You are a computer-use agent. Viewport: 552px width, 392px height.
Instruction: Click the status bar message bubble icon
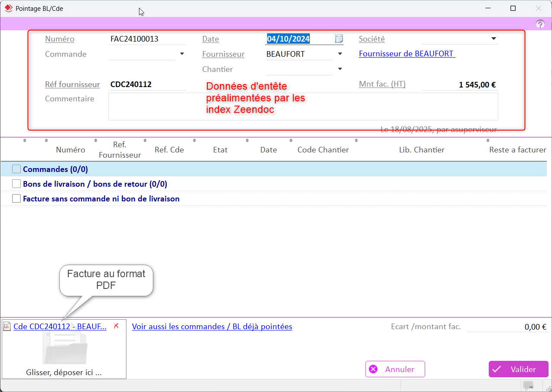click(x=528, y=385)
